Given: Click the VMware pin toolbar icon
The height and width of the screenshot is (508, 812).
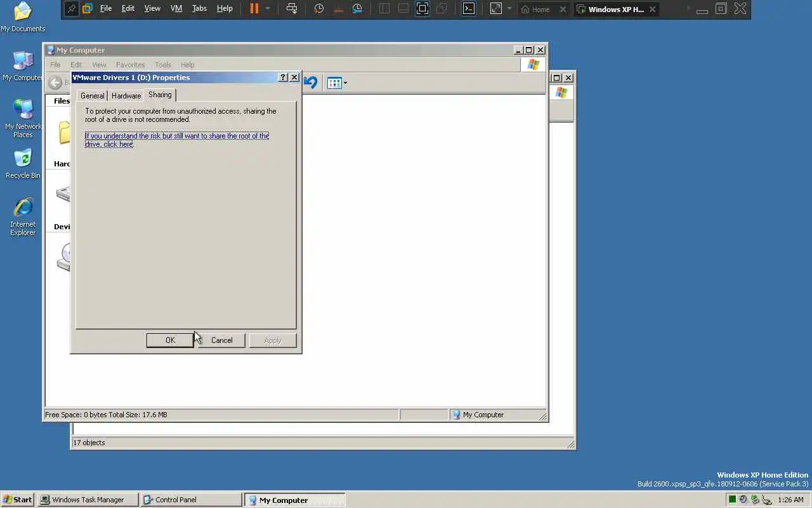Looking at the screenshot, I should [x=72, y=9].
